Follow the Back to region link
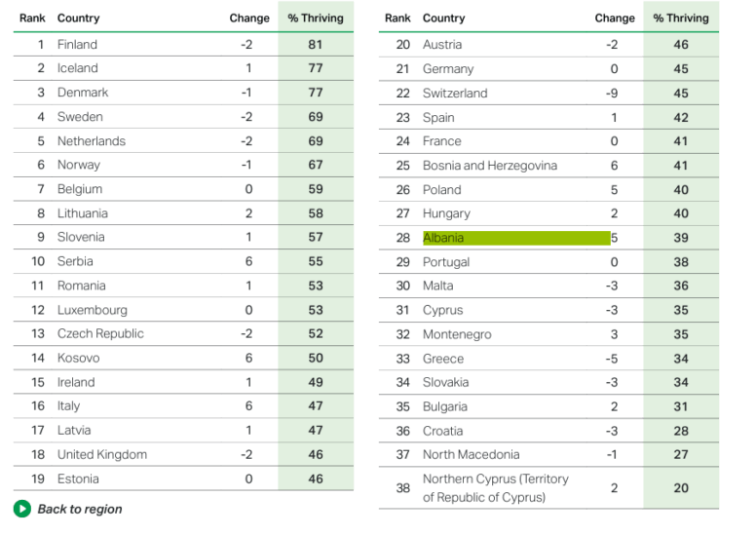The height and width of the screenshot is (536, 756). pyautogui.click(x=79, y=509)
